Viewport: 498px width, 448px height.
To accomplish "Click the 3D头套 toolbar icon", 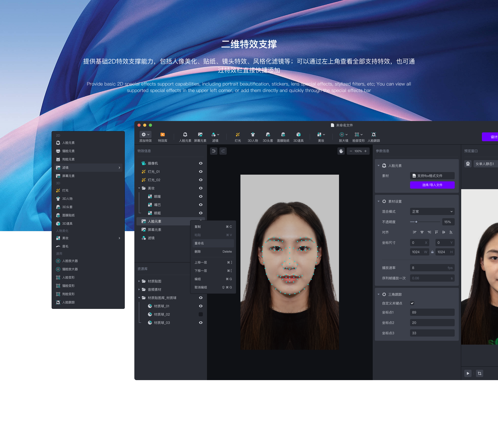I will point(268,137).
